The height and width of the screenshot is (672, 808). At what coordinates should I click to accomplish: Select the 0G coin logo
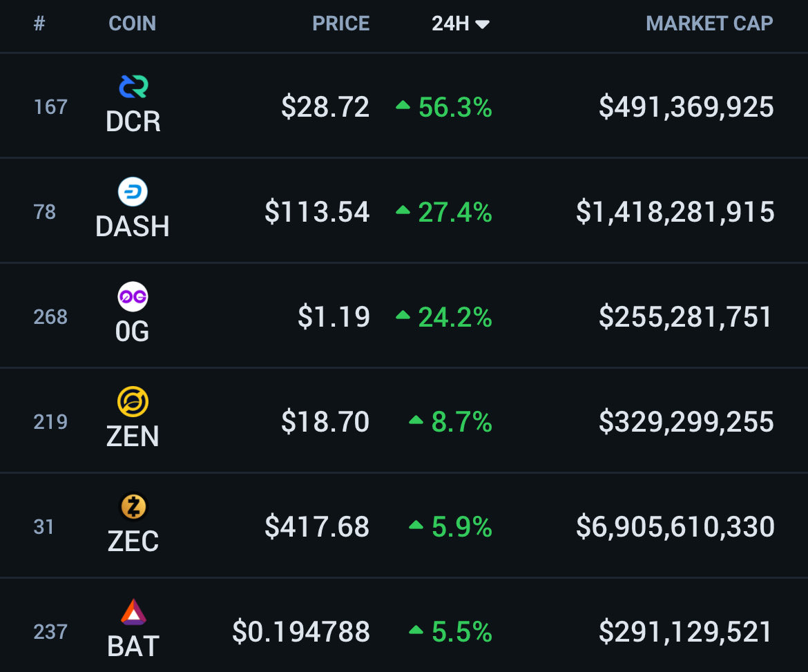(x=133, y=297)
